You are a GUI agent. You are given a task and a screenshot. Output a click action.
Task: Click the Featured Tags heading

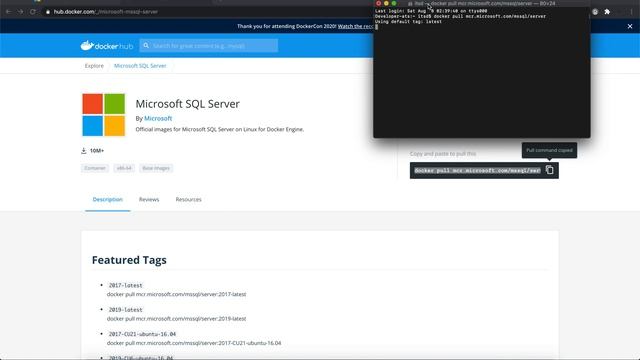[x=129, y=260]
